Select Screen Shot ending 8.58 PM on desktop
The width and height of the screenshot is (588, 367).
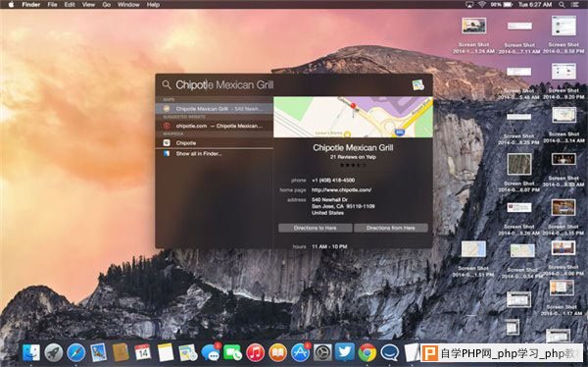click(x=563, y=35)
